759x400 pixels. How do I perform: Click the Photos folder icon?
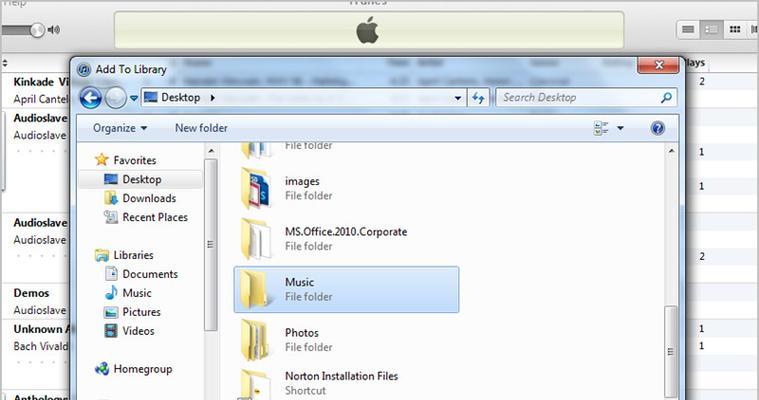255,340
